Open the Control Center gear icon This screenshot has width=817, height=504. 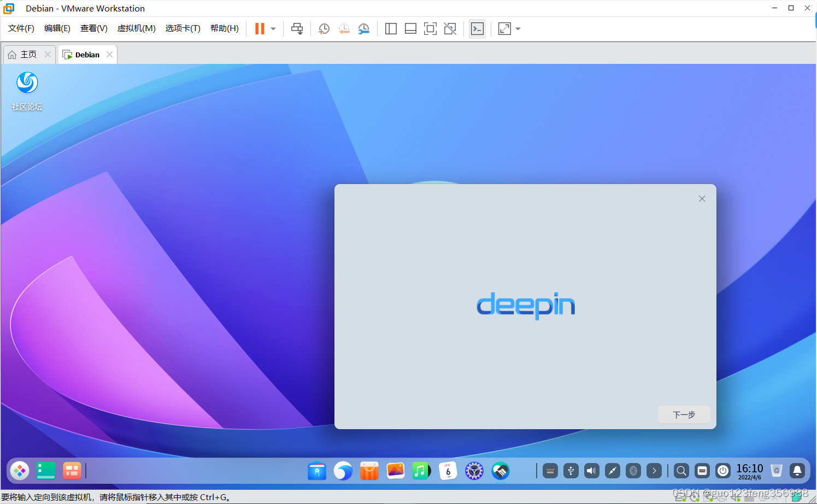tap(474, 471)
